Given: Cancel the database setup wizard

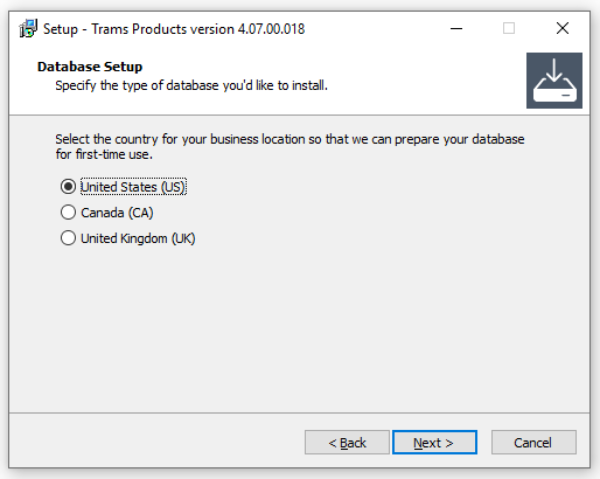Looking at the screenshot, I should point(532,442).
